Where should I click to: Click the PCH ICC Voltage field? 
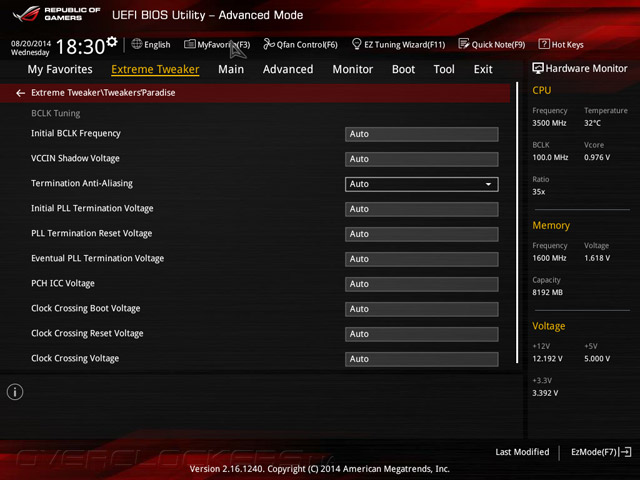[422, 284]
